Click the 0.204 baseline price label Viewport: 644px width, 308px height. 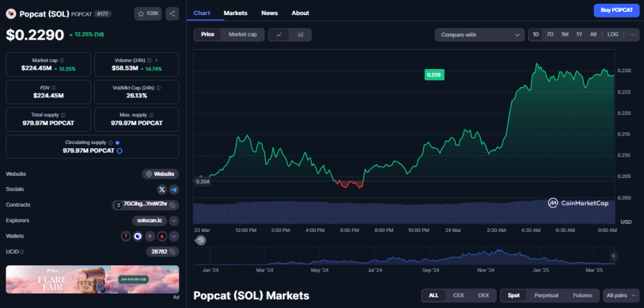[x=203, y=181]
